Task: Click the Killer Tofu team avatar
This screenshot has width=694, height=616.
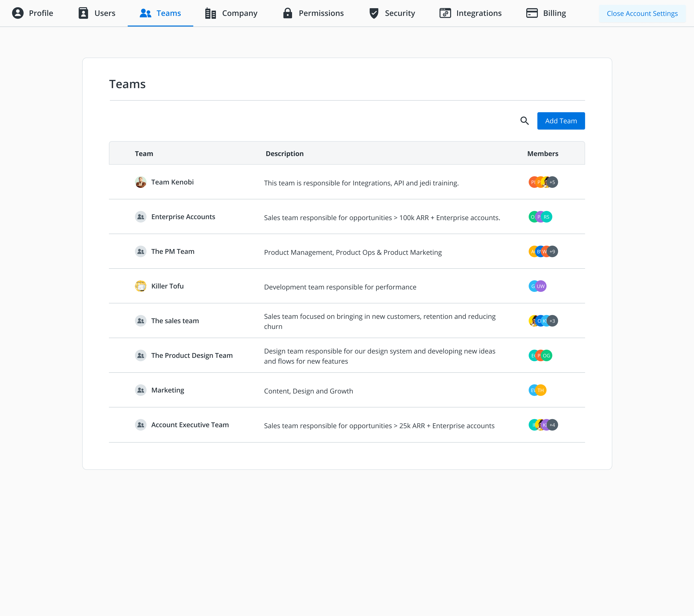Action: pyautogui.click(x=140, y=286)
